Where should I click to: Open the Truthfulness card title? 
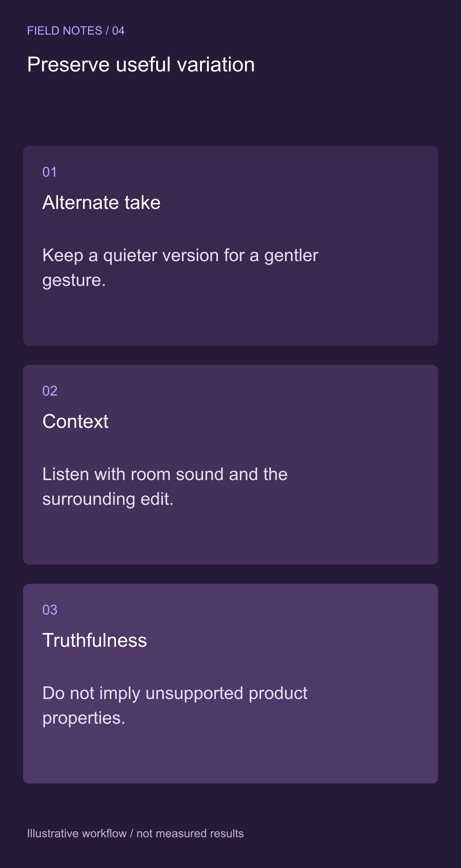95,640
